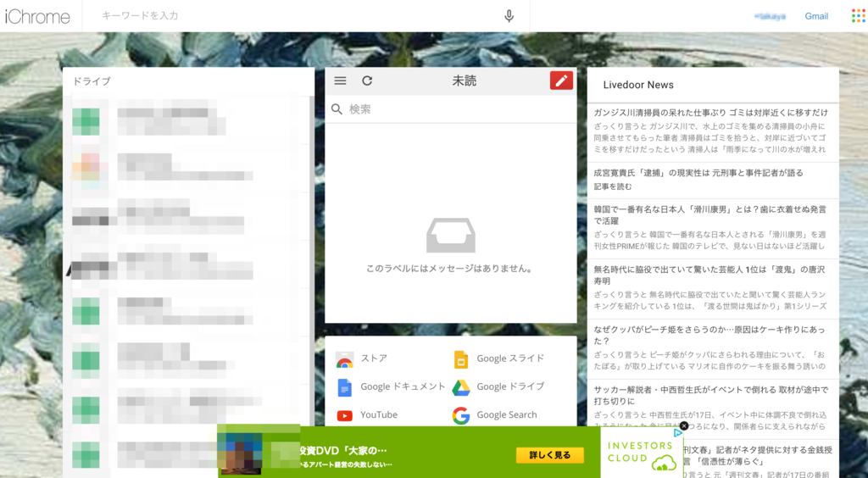The width and height of the screenshot is (868, 478).
Task: Open the Google Drive icon in the apps widget
Action: click(460, 387)
